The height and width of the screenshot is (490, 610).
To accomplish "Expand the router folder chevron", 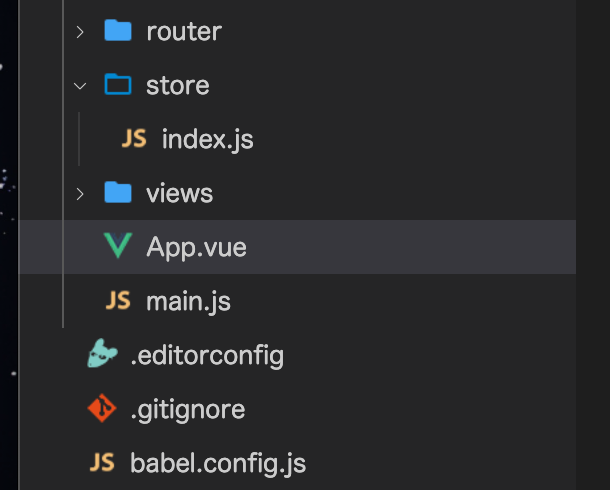I will pyautogui.click(x=80, y=32).
